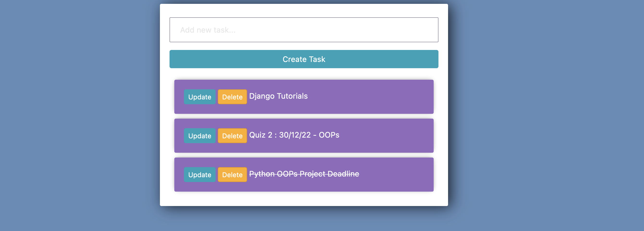Click the Add new task input field
This screenshot has height=231, width=644.
(304, 30)
